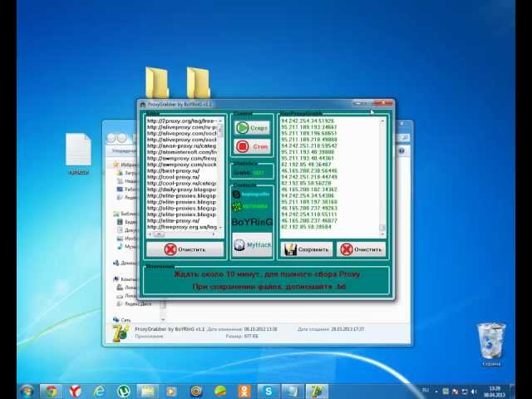532x399 pixels.
Task: Click the ProxyGrabber title bar app icon
Action: (x=143, y=105)
